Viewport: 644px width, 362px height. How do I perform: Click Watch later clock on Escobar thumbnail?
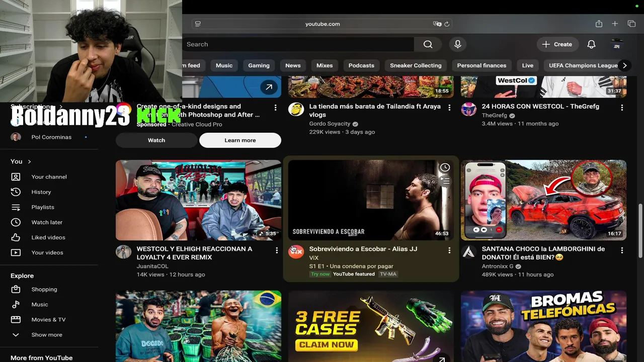pos(445,167)
